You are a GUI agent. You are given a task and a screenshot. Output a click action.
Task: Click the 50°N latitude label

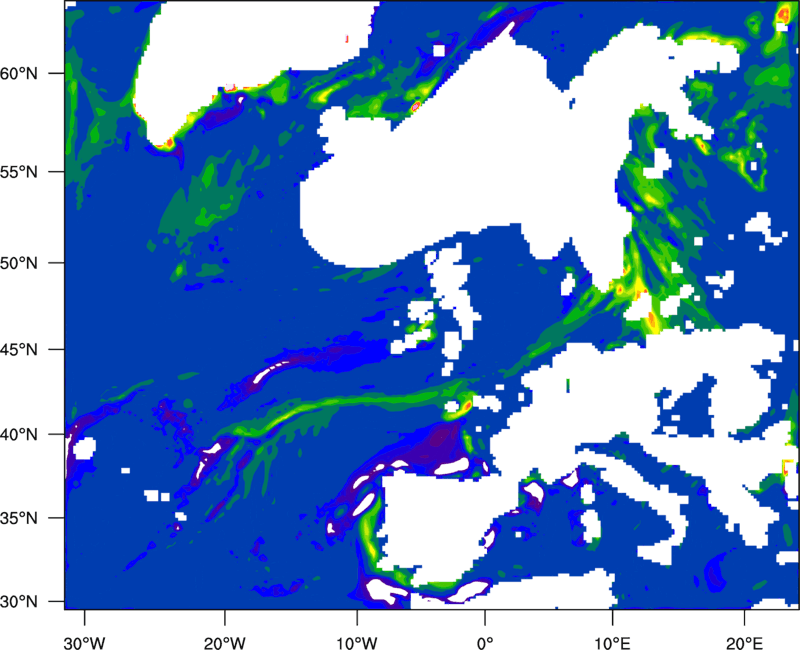(x=19, y=263)
